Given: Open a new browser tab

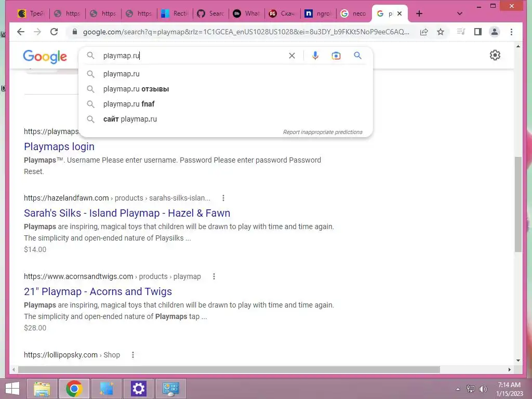Looking at the screenshot, I should (x=419, y=14).
